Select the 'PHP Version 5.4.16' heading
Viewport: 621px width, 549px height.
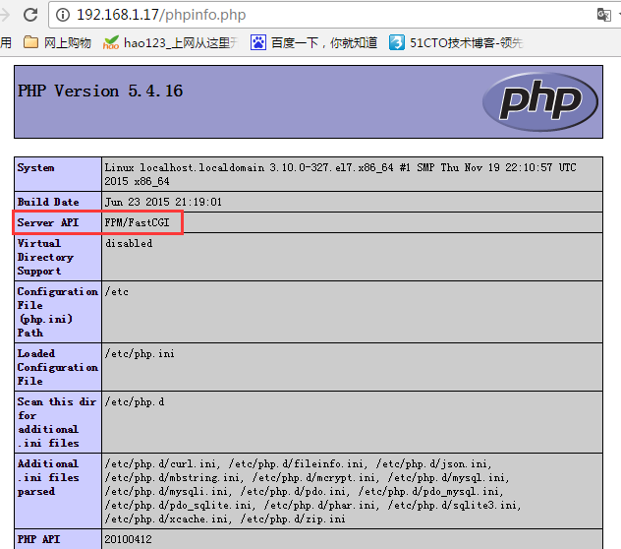[100, 91]
